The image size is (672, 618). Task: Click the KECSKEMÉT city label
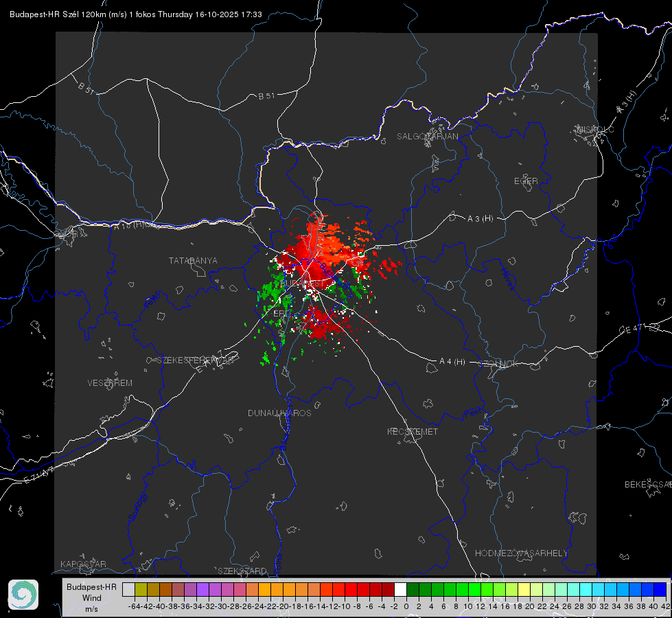413,431
